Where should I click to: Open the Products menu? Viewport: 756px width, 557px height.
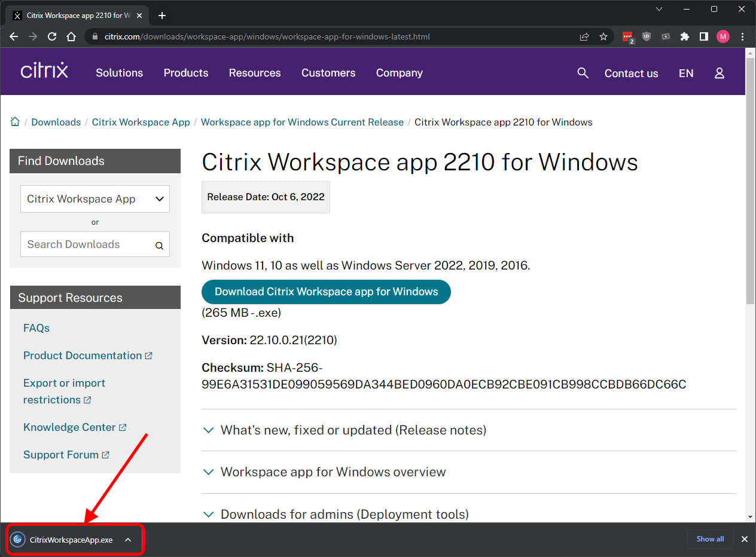click(x=186, y=73)
